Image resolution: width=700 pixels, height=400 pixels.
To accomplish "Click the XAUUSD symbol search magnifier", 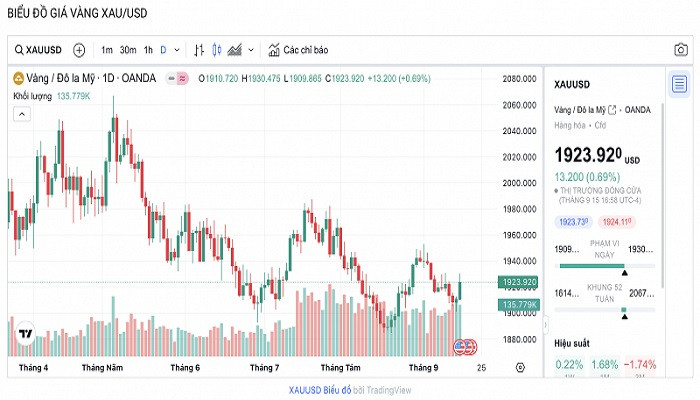I will click(x=19, y=50).
